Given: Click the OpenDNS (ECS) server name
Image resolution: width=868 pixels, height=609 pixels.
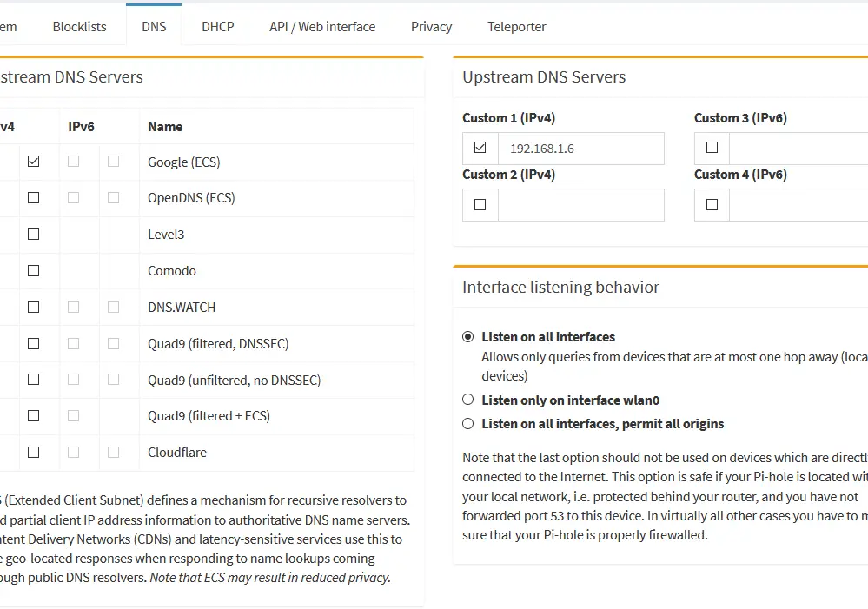Looking at the screenshot, I should coord(191,198).
